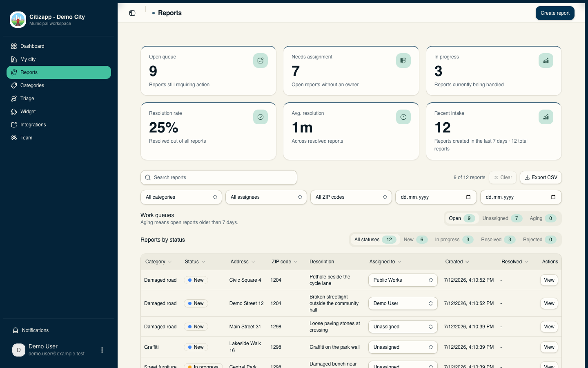Clear the active filters
This screenshot has height=368, width=588.
coord(503,177)
